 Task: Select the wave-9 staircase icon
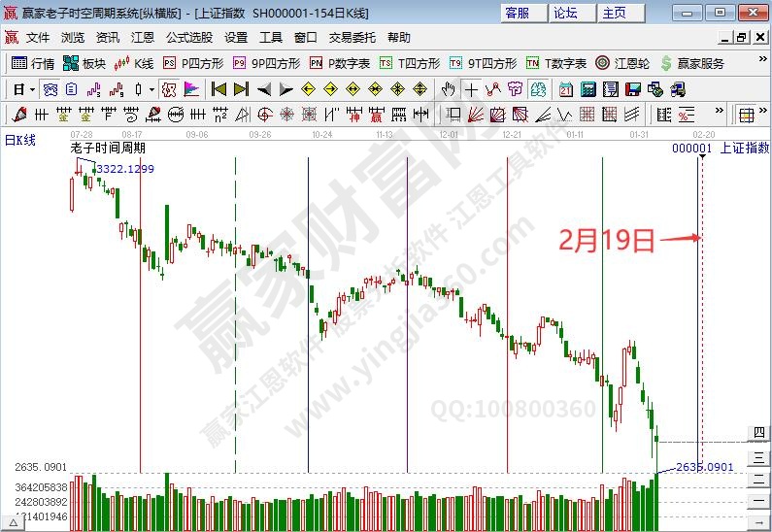tap(117, 89)
